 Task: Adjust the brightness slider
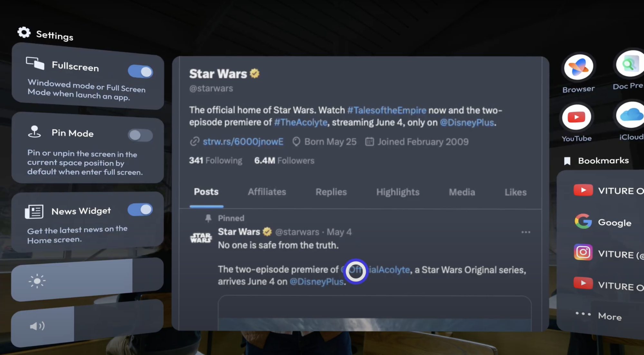pos(87,279)
